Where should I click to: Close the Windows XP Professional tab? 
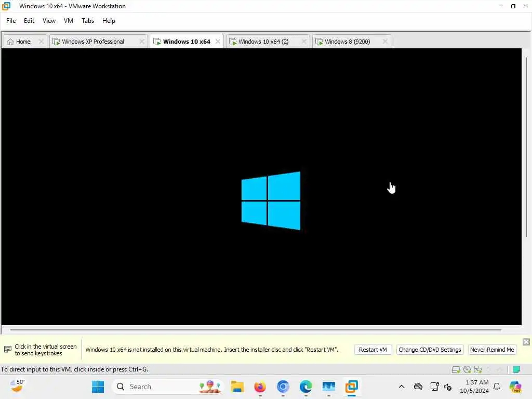142,42
